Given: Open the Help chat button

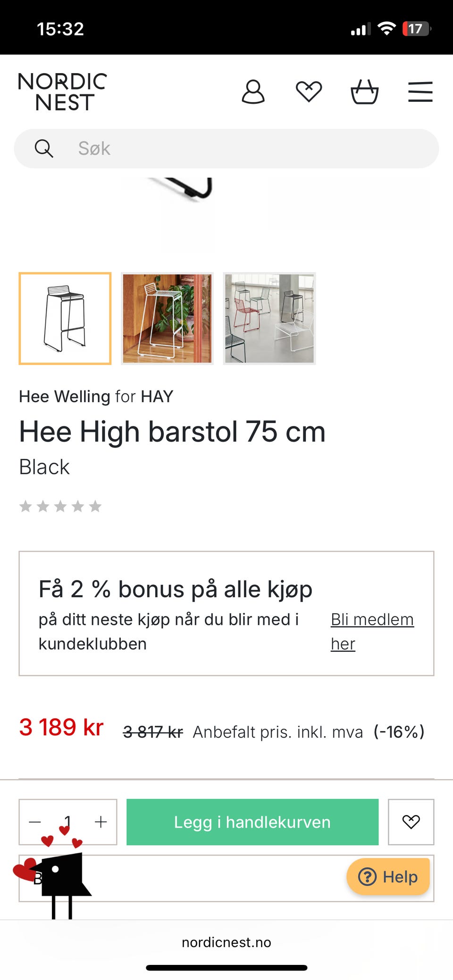Looking at the screenshot, I should pos(388,877).
